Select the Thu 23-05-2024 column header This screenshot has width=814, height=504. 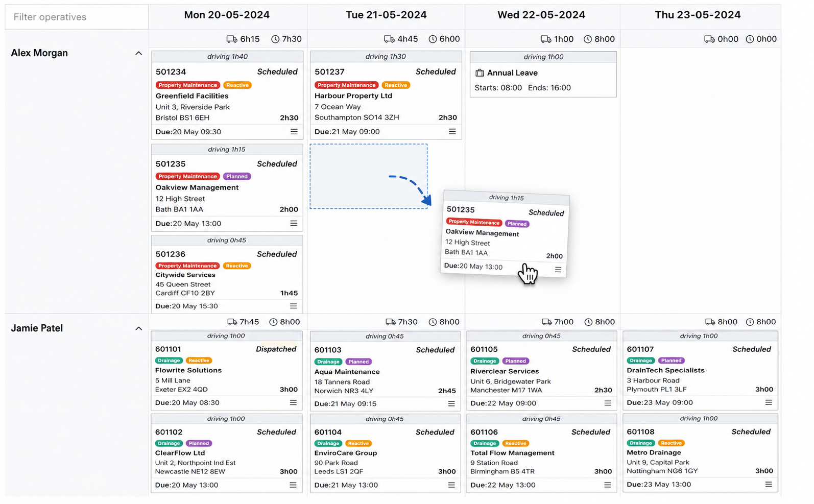coord(698,15)
